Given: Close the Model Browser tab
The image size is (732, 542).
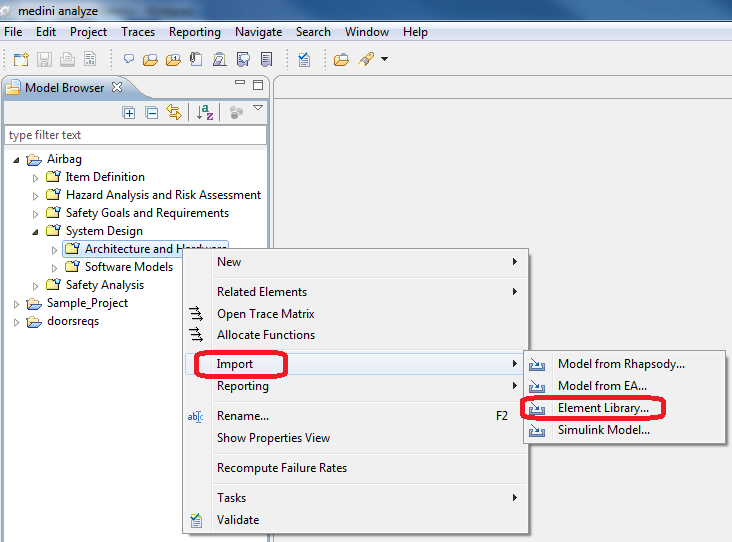Looking at the screenshot, I should 117,87.
